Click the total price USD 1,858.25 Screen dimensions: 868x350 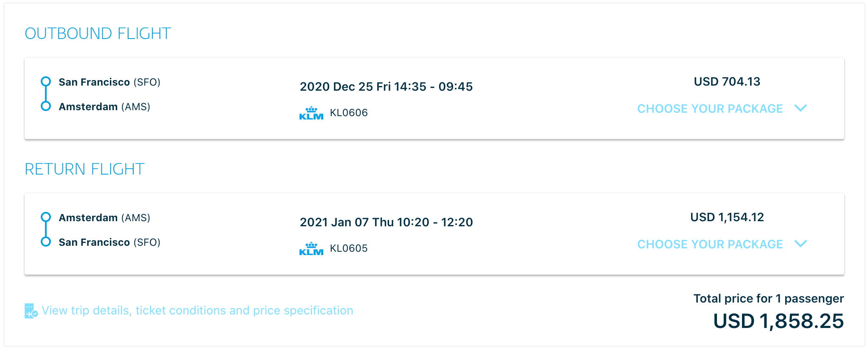tap(778, 321)
